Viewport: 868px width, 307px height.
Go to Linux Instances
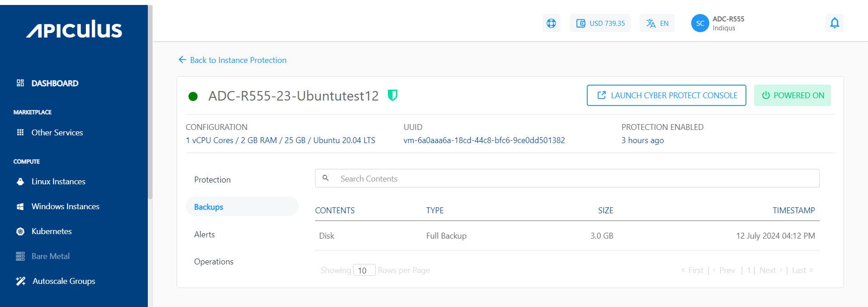click(x=58, y=182)
